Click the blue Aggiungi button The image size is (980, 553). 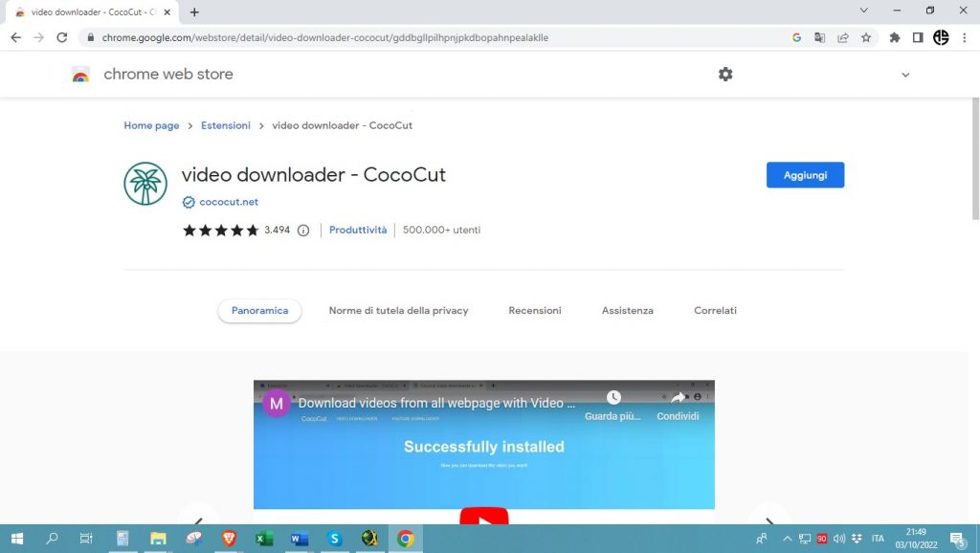[x=805, y=175]
